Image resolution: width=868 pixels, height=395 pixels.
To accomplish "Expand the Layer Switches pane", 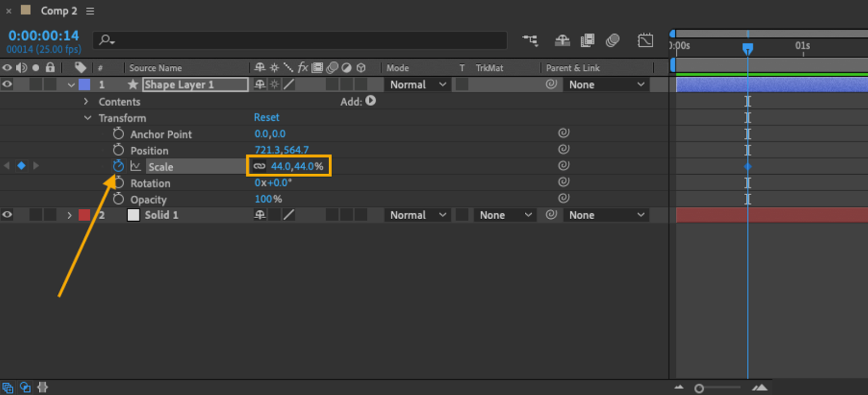I will coord(8,387).
